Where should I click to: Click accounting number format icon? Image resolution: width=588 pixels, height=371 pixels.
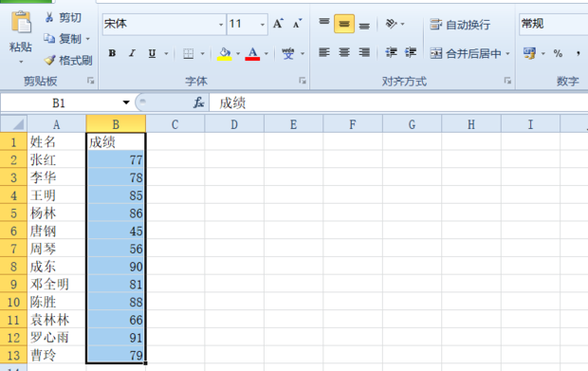(x=529, y=53)
